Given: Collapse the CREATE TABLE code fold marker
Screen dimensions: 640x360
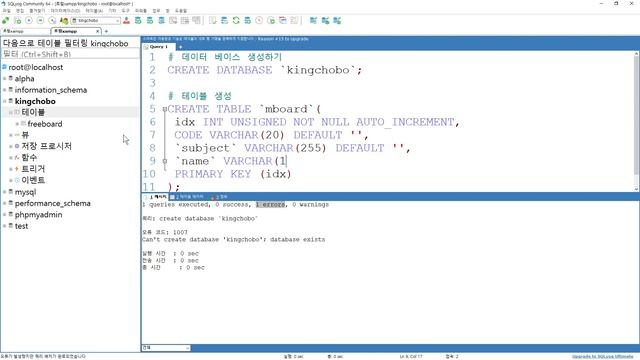Looking at the screenshot, I should [x=164, y=109].
